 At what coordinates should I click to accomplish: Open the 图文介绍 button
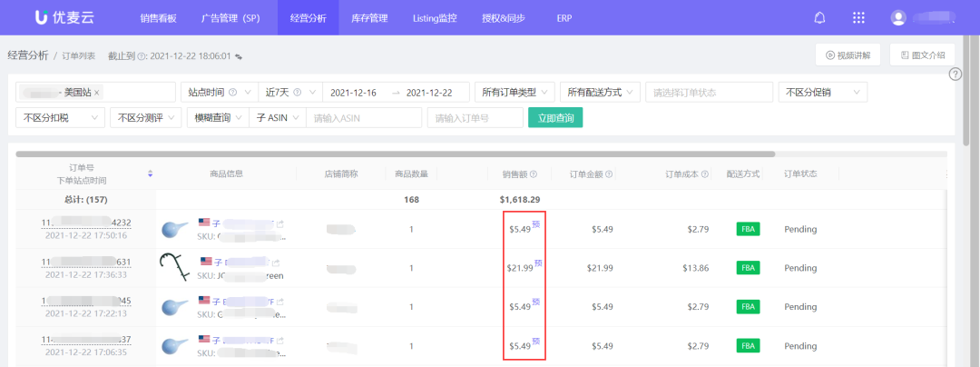(x=922, y=55)
